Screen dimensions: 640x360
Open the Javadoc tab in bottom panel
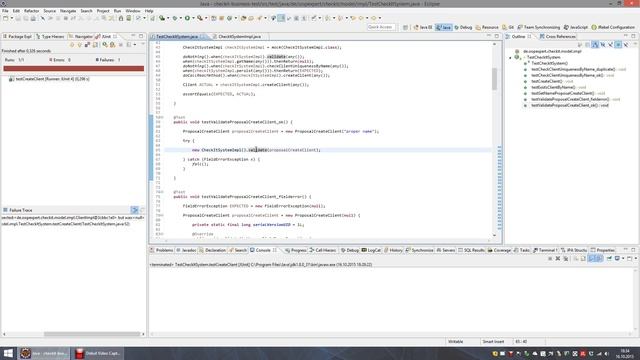pos(186,250)
